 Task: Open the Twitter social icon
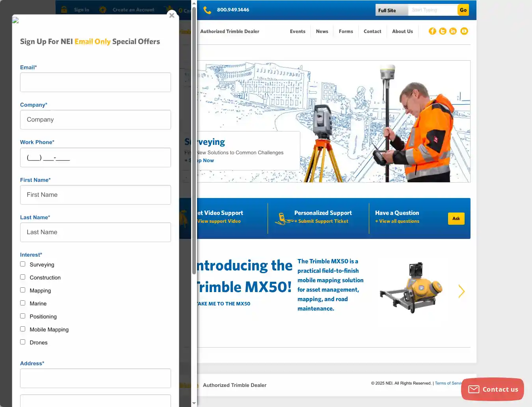click(443, 31)
